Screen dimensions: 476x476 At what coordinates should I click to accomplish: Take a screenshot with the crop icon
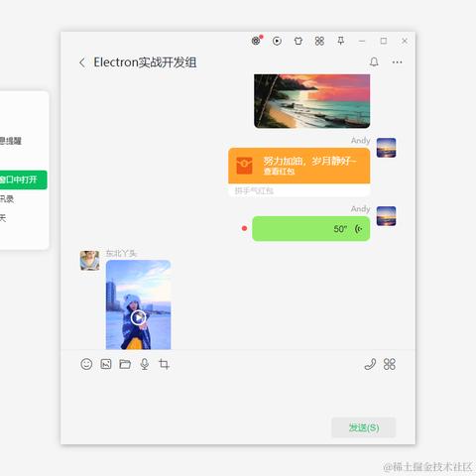[164, 364]
